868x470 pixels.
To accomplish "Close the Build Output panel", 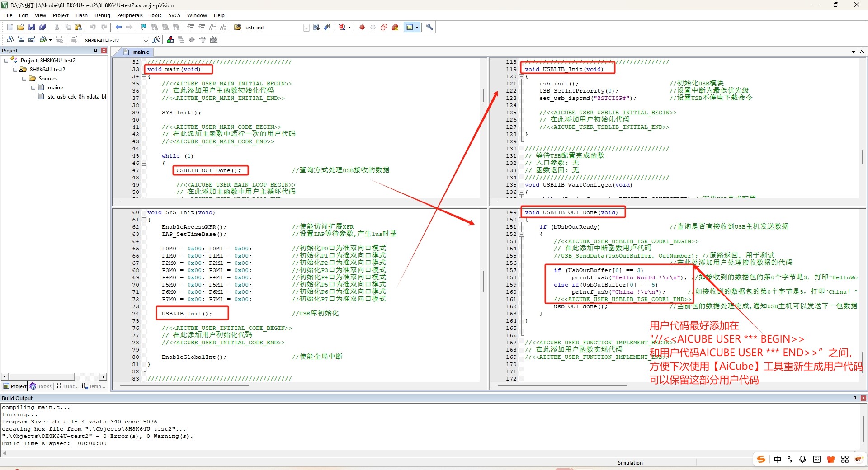I will click(x=863, y=398).
